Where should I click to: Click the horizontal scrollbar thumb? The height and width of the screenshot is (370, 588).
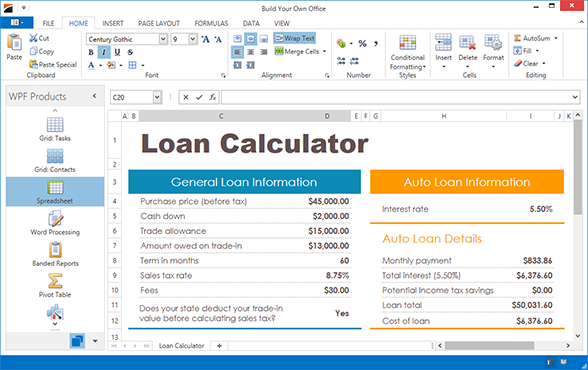pos(489,345)
